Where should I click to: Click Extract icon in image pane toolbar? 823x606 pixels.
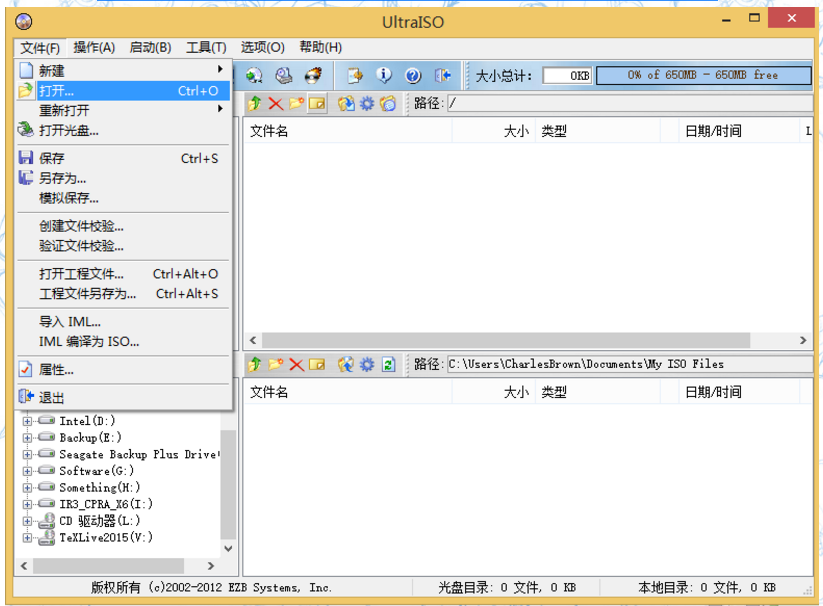point(346,103)
